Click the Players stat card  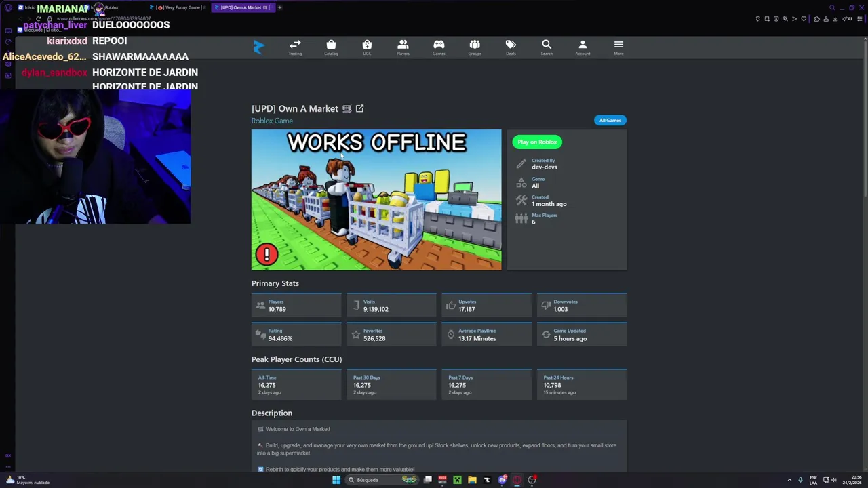coord(296,305)
